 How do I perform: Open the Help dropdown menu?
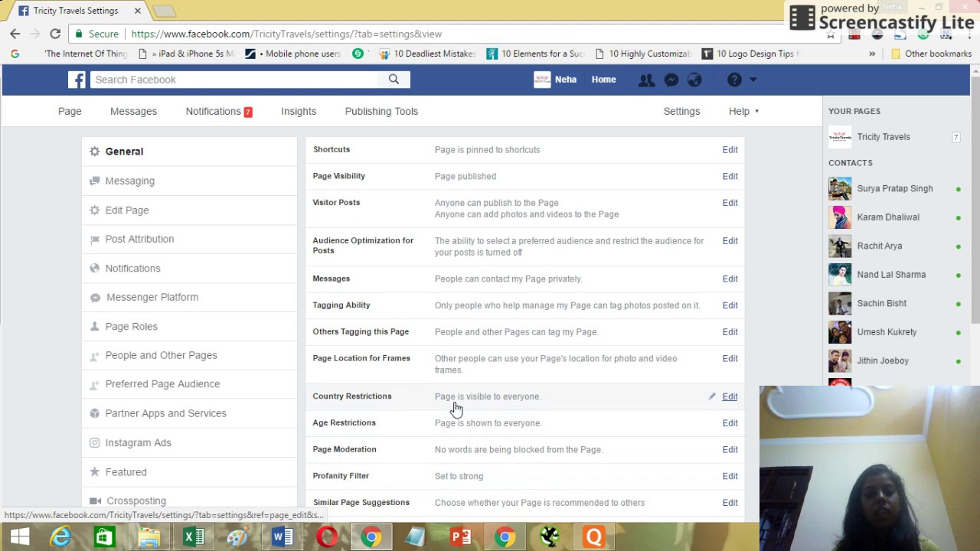(x=743, y=111)
